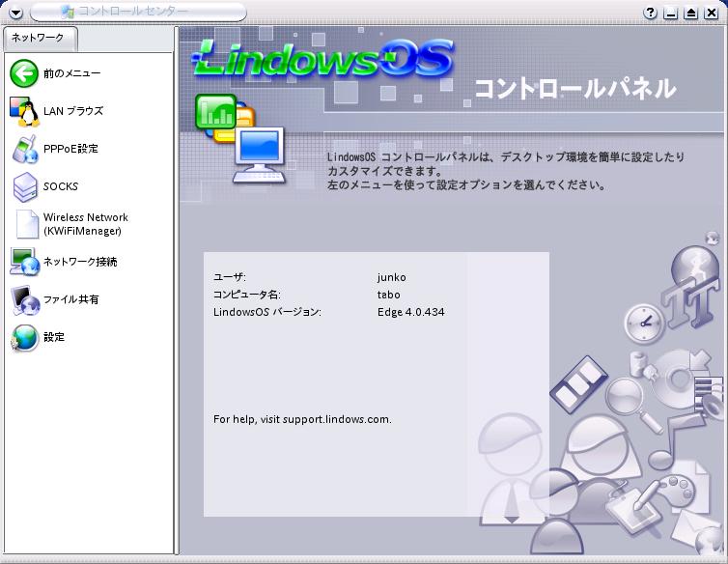
Task: Go back via 前のメニュー label
Action: pyautogui.click(x=72, y=73)
